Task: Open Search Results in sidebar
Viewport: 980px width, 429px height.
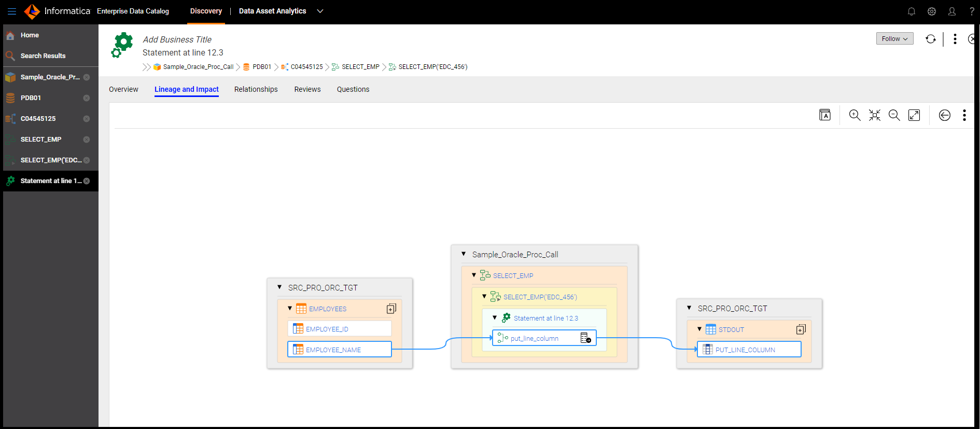Action: pyautogui.click(x=51, y=56)
